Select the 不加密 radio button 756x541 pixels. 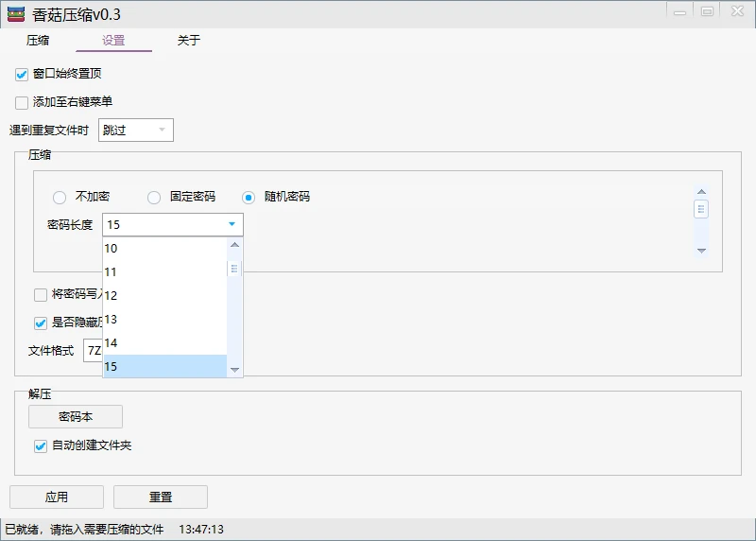pyautogui.click(x=60, y=198)
